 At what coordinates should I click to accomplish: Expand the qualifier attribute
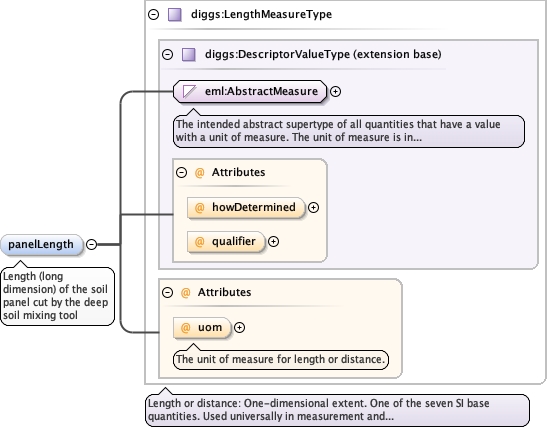(273, 242)
